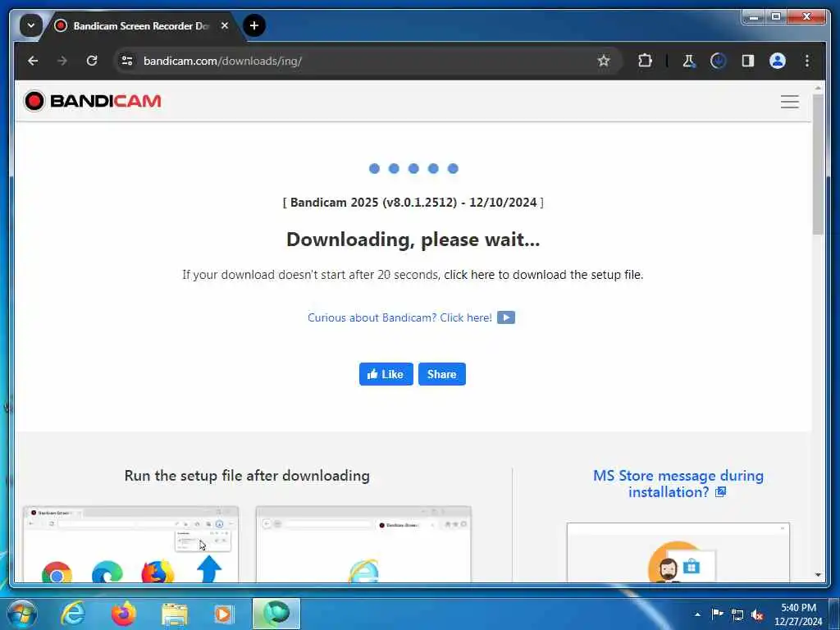Open Action Center flag icon
Viewport: 840px width, 630px height.
click(x=717, y=614)
